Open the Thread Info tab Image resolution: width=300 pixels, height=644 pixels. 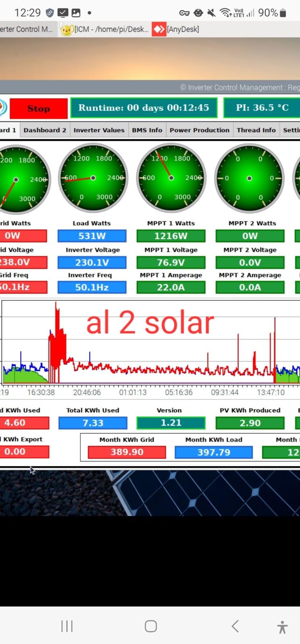pos(256,130)
